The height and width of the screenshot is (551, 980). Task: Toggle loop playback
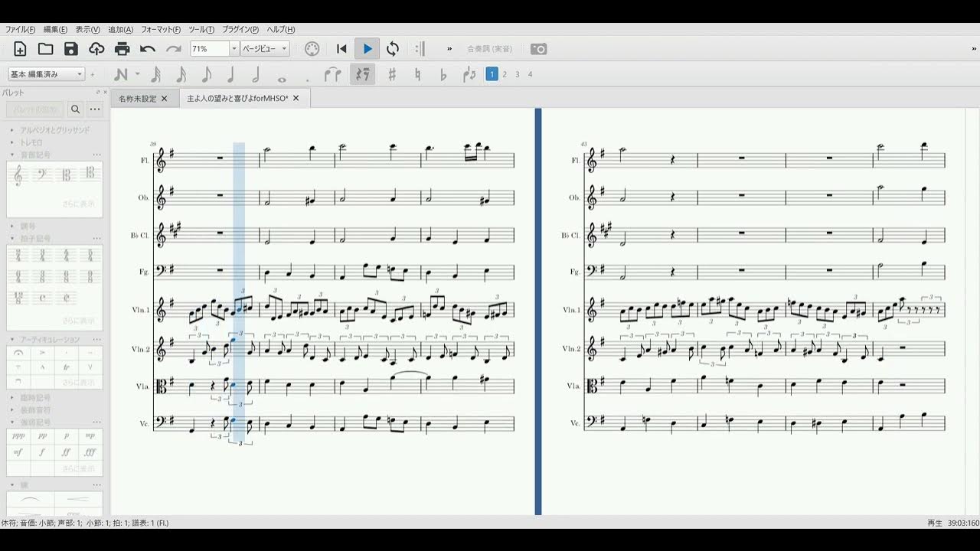point(393,49)
